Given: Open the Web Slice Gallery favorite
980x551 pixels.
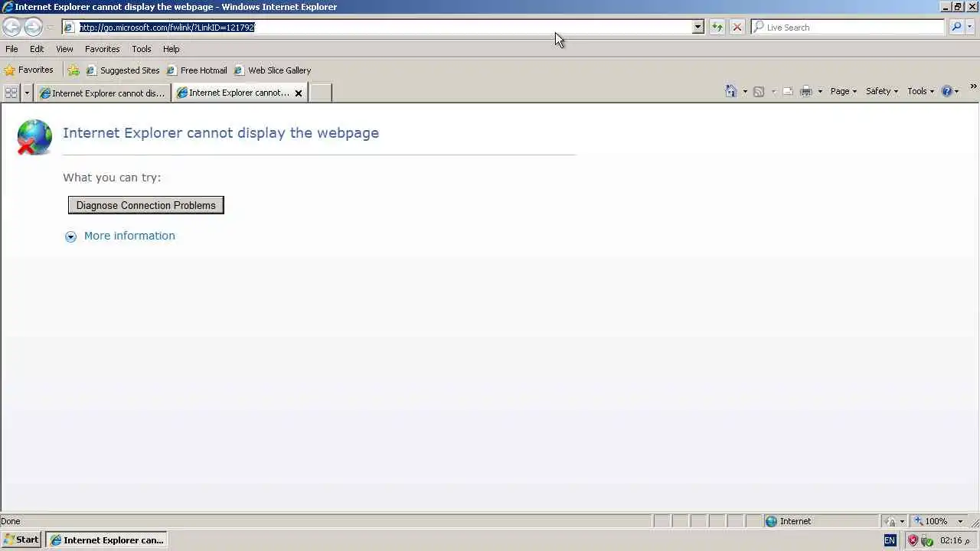Looking at the screenshot, I should [273, 70].
